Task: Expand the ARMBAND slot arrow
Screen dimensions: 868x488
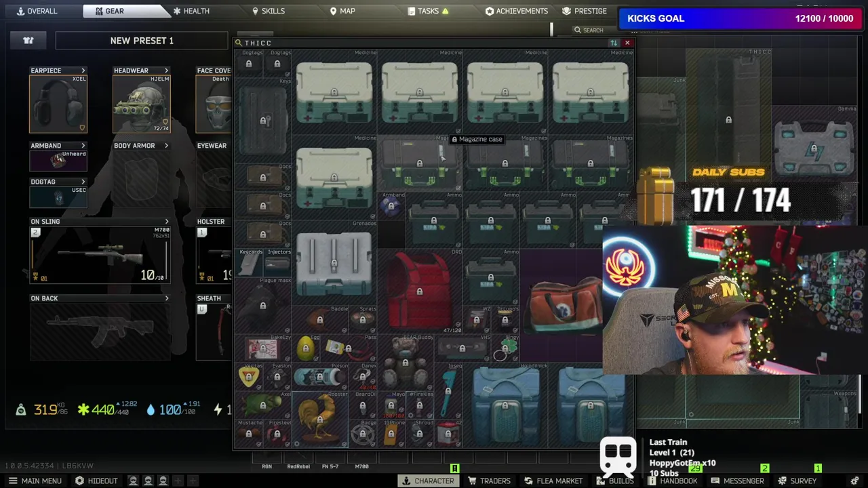Action: click(x=83, y=146)
